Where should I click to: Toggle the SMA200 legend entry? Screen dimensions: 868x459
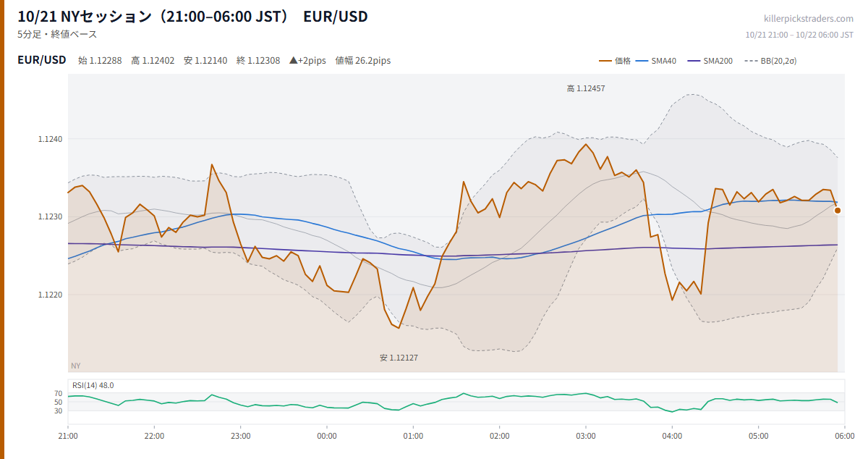coord(710,61)
